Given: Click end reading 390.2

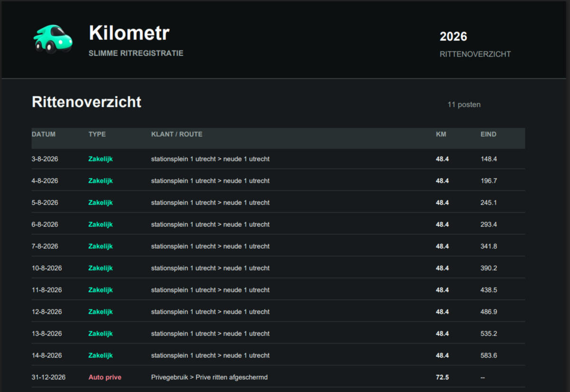Looking at the screenshot, I should click(x=489, y=268).
